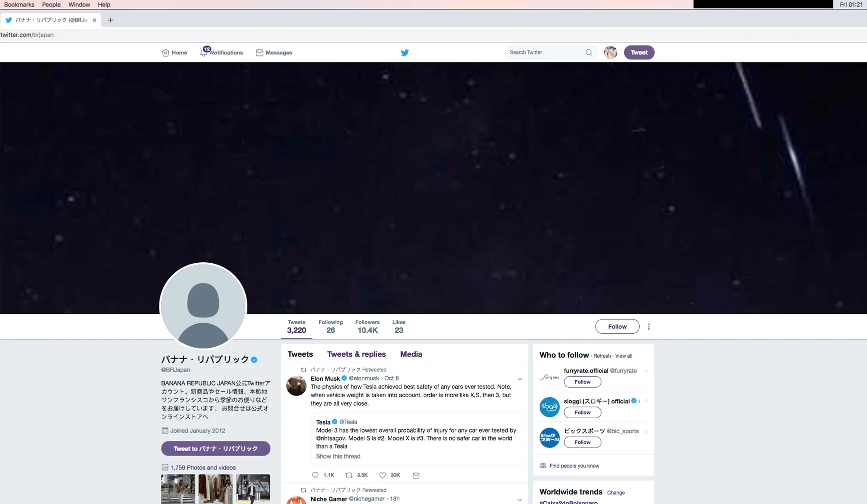The width and height of the screenshot is (867, 504).
Task: Close the browser tab
Action: (94, 20)
